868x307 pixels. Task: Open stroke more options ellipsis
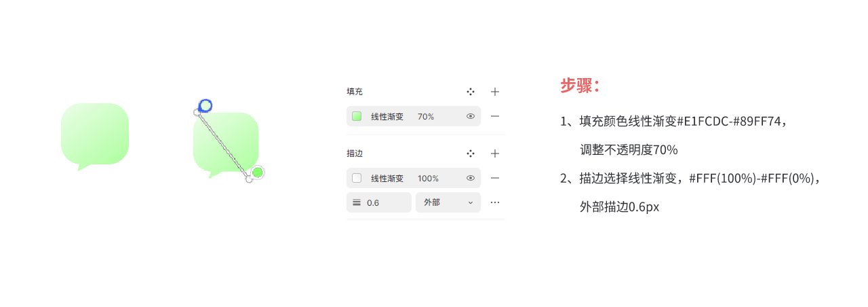[x=495, y=202]
